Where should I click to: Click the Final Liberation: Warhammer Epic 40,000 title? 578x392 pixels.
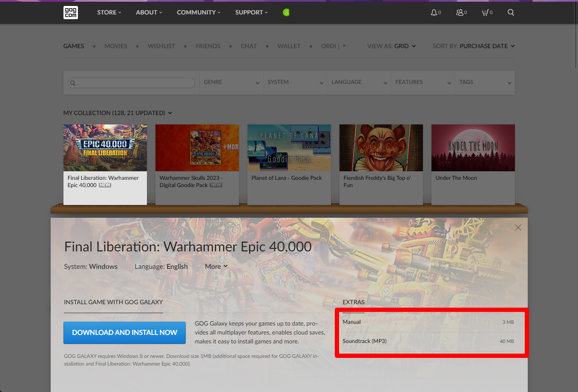[188, 247]
